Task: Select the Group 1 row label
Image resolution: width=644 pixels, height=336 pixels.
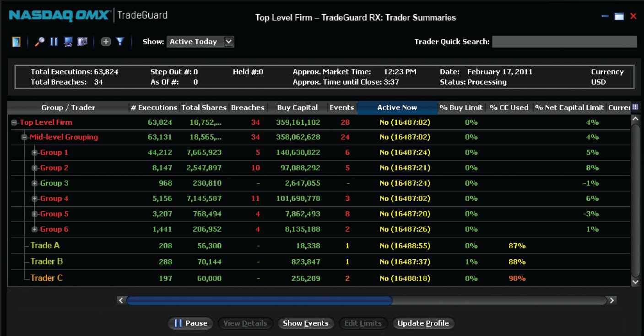Action: (x=54, y=153)
